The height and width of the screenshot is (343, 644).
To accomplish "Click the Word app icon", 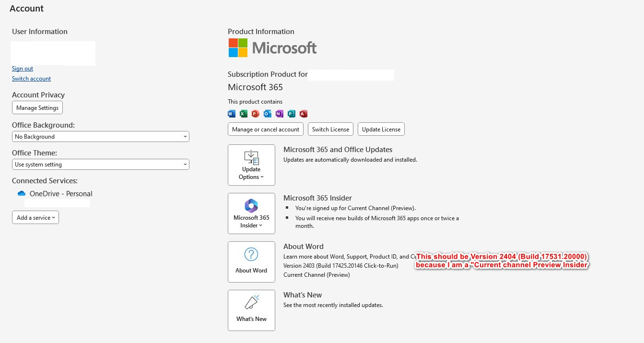I will (x=232, y=114).
